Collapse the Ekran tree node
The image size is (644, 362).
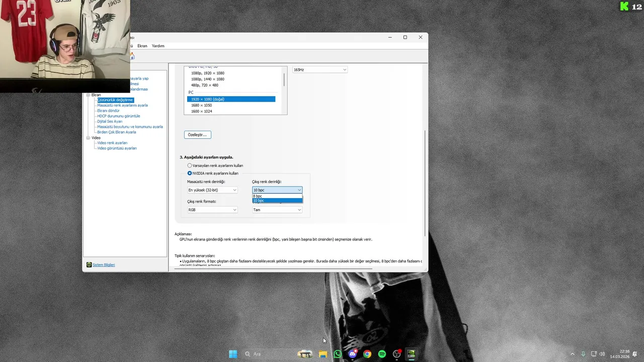(88, 95)
